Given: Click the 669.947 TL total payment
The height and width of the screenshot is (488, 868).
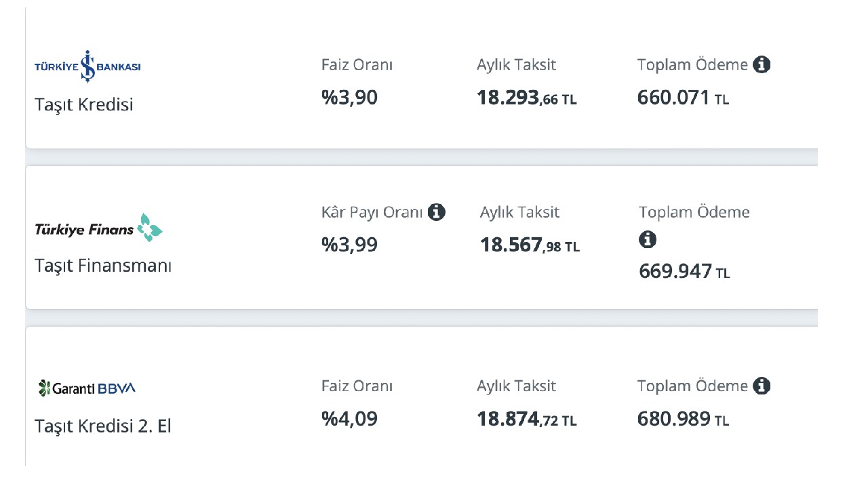Looking at the screenshot, I should (x=685, y=272).
